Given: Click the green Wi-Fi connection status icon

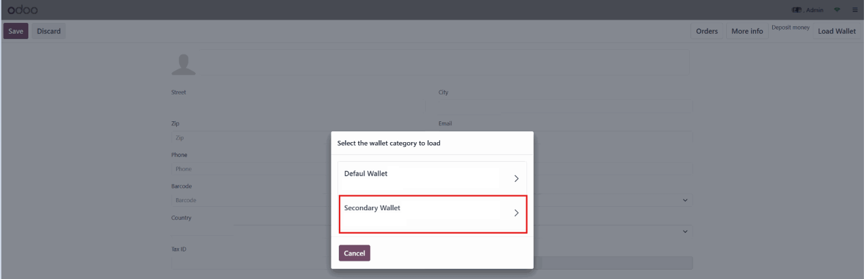Looking at the screenshot, I should click(837, 10).
